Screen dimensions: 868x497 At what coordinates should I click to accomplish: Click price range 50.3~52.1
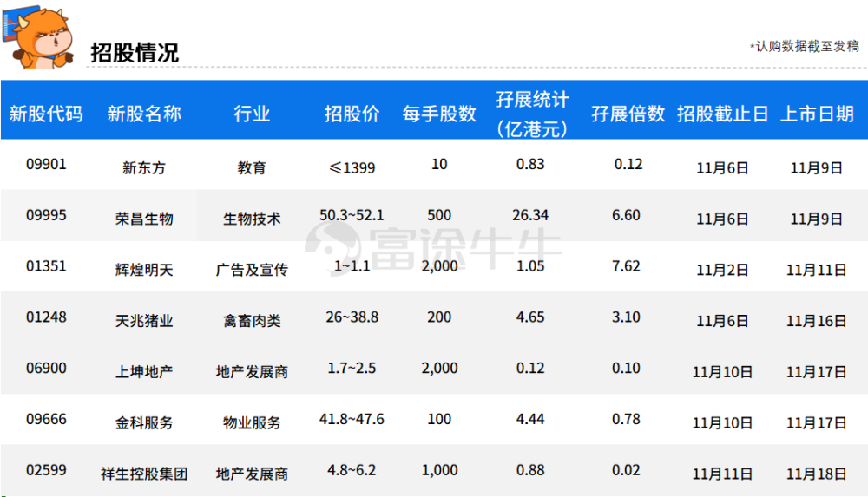352,215
